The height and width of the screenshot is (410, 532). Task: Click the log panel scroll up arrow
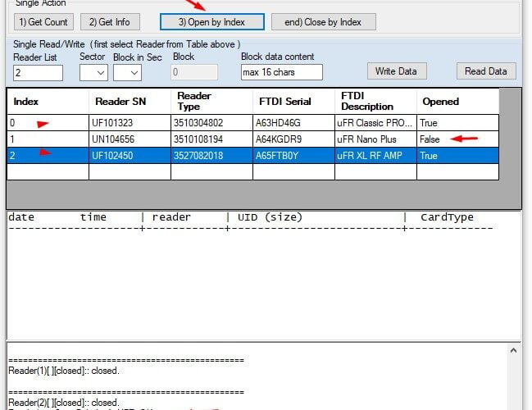(x=513, y=351)
